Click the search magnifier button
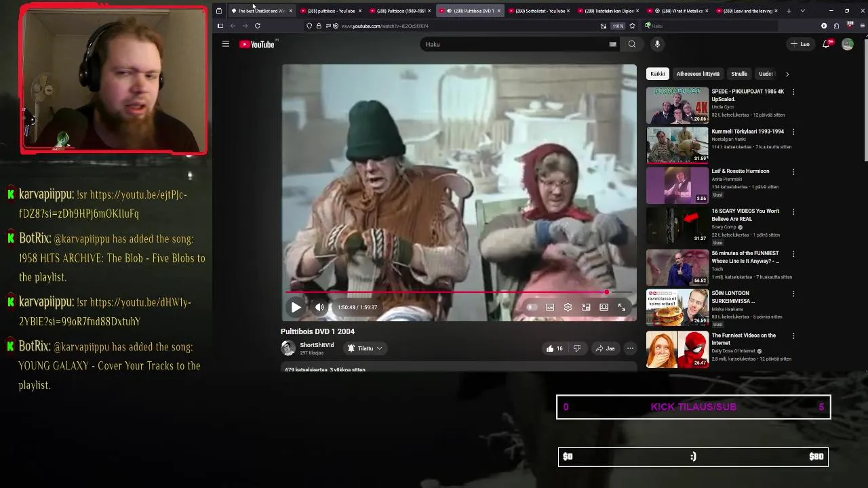The image size is (868, 488). (x=632, y=44)
